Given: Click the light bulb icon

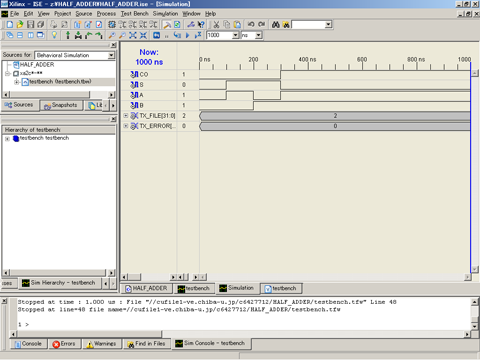Looking at the screenshot, I should click(x=54, y=35).
